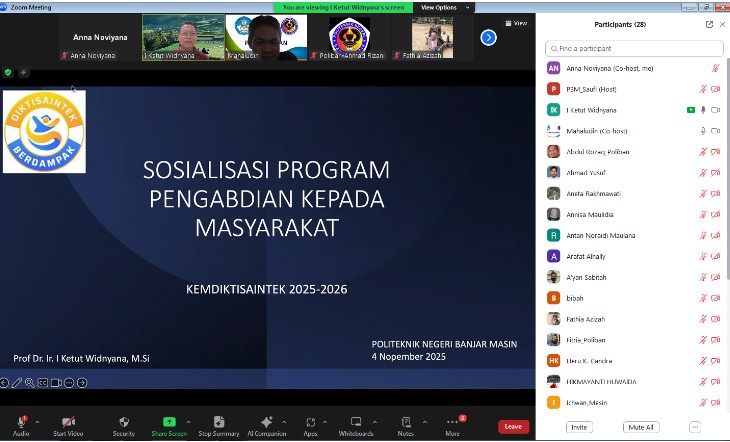Unmute using the Audio microphone icon
Screen dimensions: 730x442
pyautogui.click(x=21, y=422)
